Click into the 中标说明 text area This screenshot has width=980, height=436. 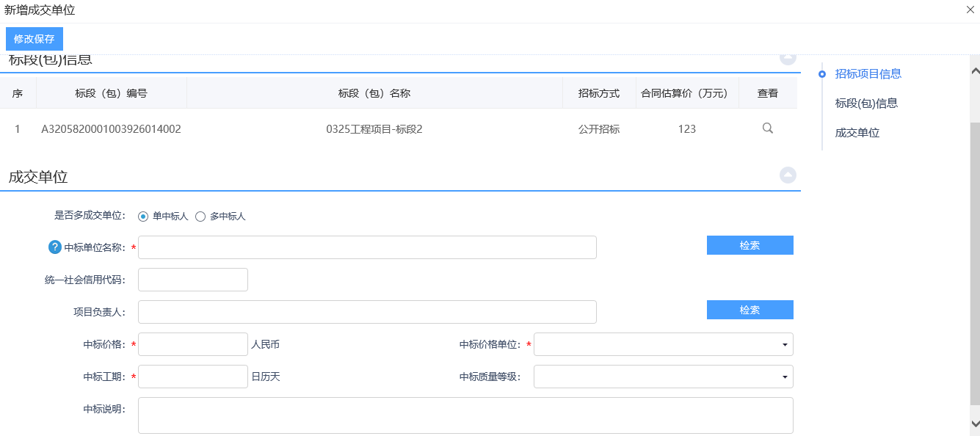pos(465,415)
